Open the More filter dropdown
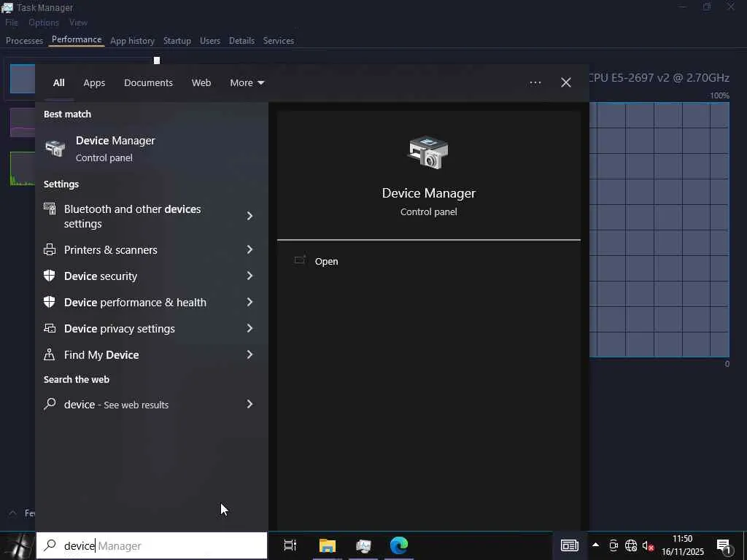 point(247,83)
